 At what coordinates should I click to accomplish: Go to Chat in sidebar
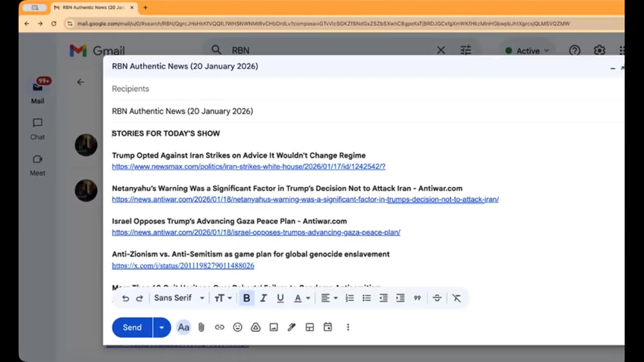pyautogui.click(x=38, y=129)
